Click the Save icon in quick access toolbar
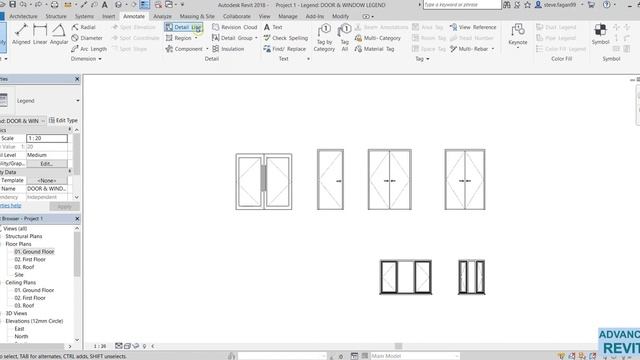The width and height of the screenshot is (640, 360). pyautogui.click(x=13, y=4)
